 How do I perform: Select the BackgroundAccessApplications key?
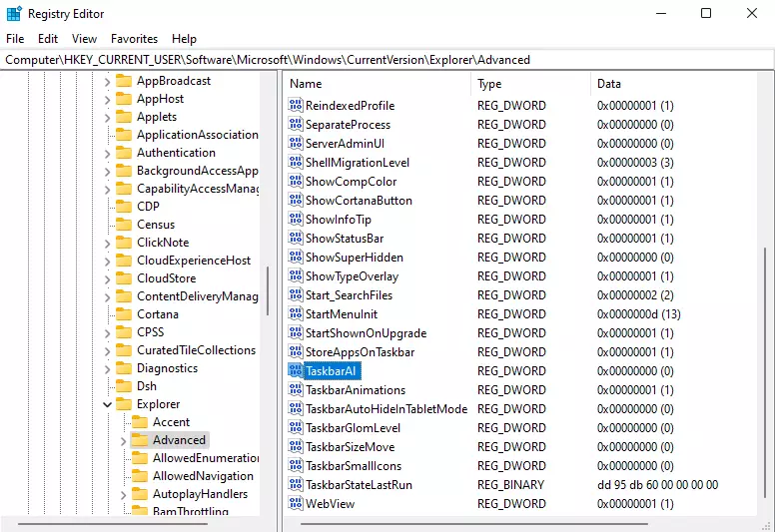click(x=198, y=171)
